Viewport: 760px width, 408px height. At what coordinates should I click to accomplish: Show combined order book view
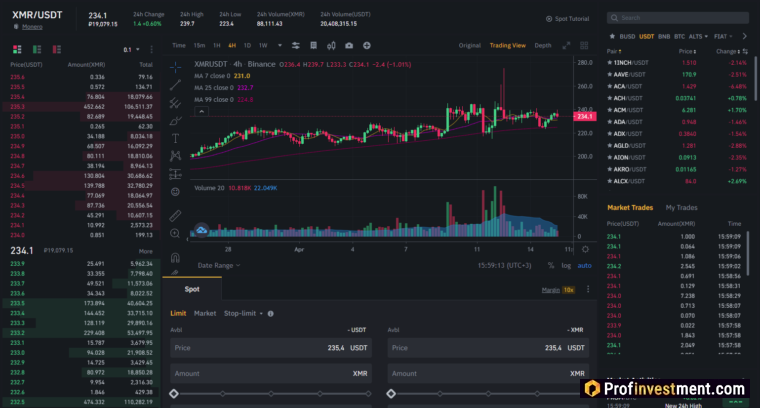pos(17,49)
